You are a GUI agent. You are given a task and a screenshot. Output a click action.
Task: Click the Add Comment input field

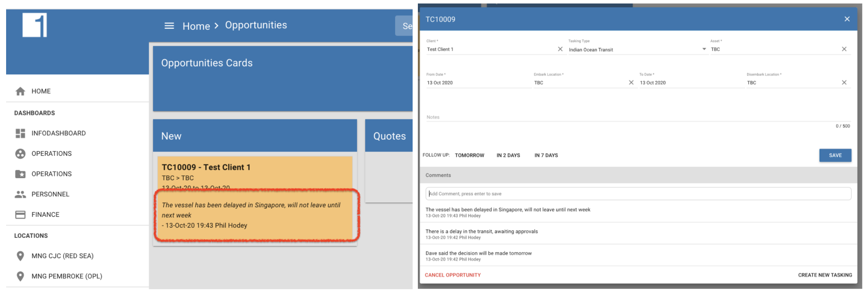point(638,194)
